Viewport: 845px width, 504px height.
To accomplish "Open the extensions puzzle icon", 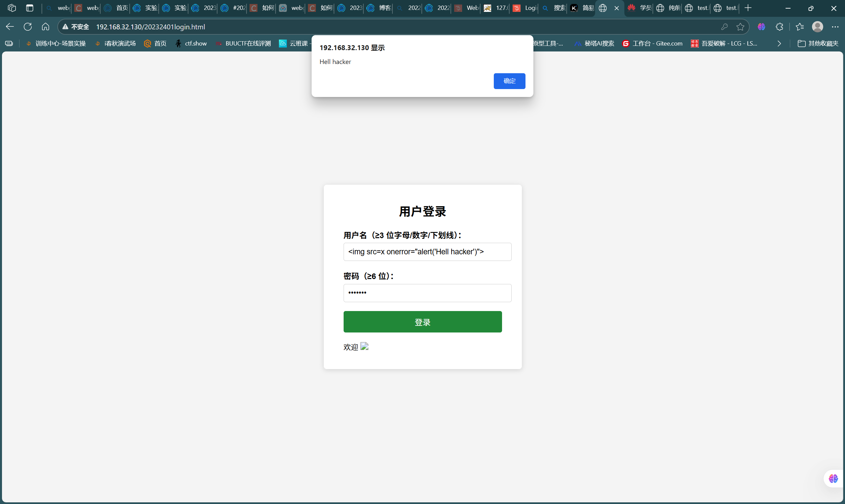I will click(779, 27).
